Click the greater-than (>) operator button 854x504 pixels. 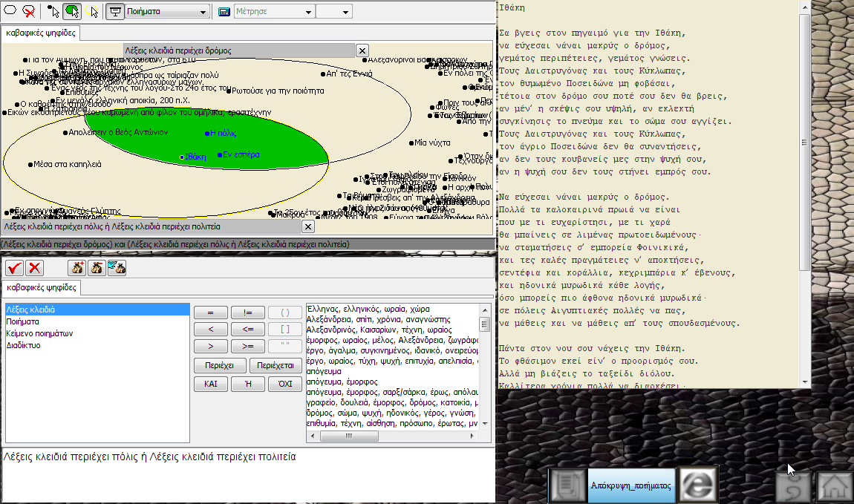point(211,346)
